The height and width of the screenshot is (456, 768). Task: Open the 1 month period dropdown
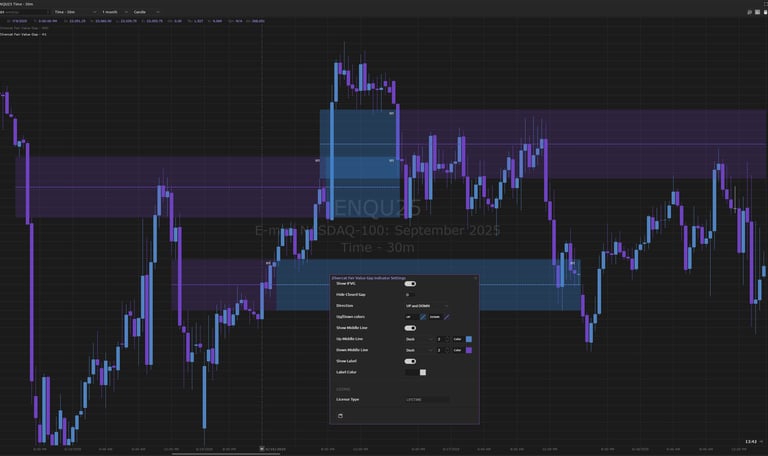coord(115,12)
